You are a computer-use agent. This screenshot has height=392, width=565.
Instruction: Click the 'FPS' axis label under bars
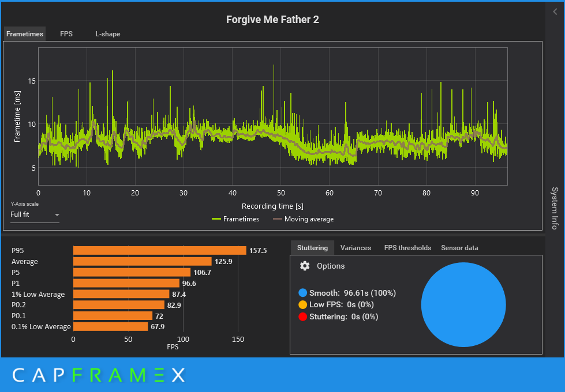[x=173, y=347]
